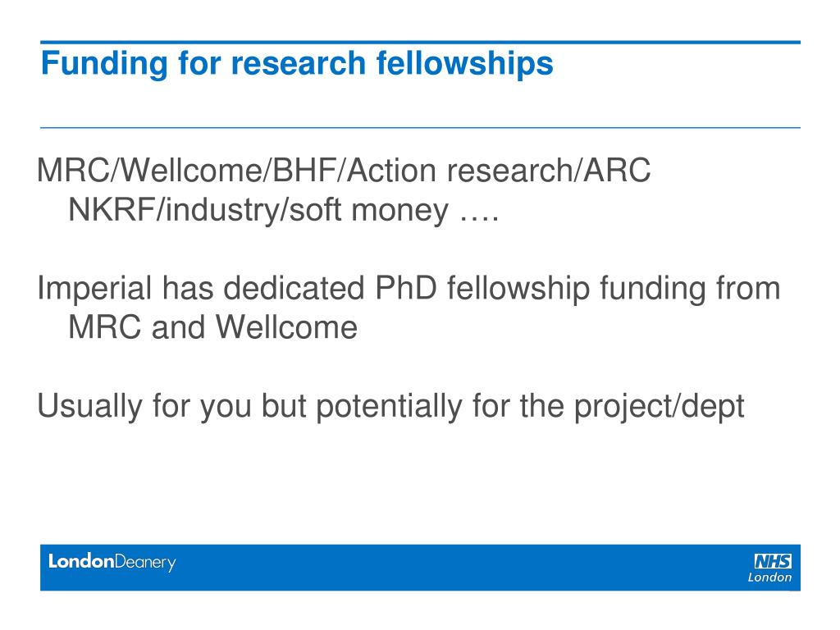Click the MRC/Wellcome/BHF/Action research/ARC line

(x=344, y=171)
